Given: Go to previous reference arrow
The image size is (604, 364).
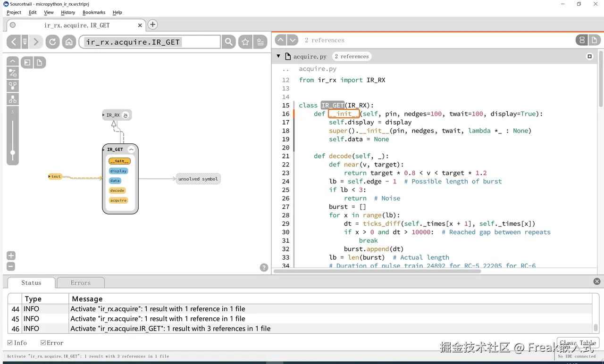Looking at the screenshot, I should pos(280,40).
